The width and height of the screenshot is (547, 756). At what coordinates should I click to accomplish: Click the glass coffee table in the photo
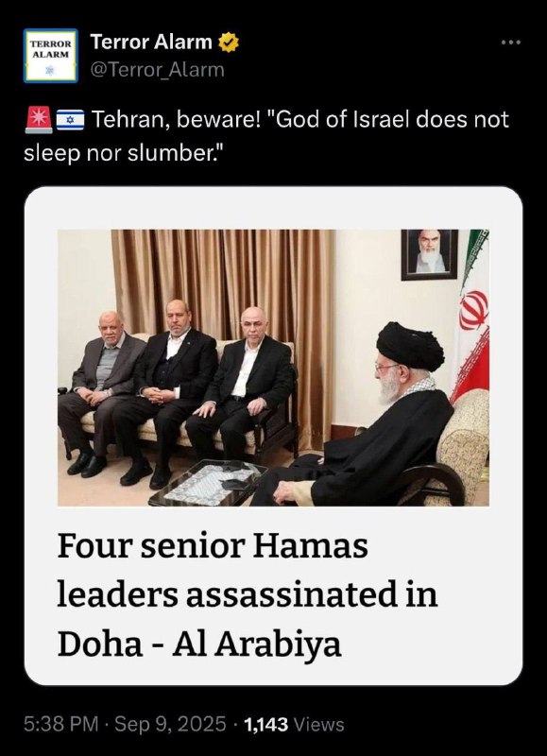pos(208,483)
